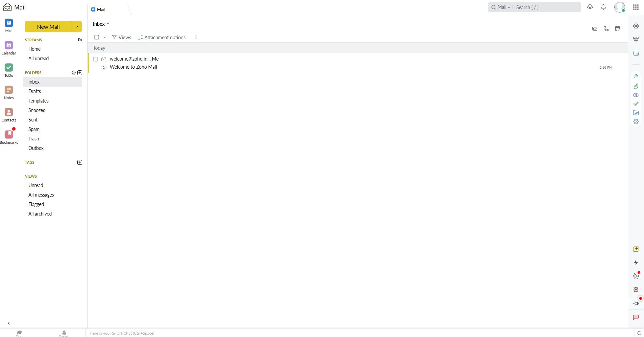Tick the select-all messages checkbox
The image size is (644, 337).
tap(97, 37)
